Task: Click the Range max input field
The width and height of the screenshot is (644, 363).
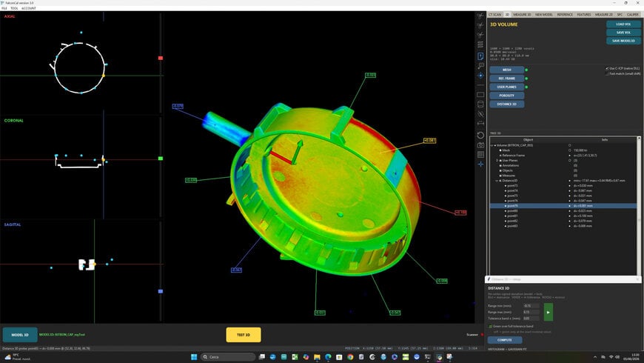Action: point(531,312)
